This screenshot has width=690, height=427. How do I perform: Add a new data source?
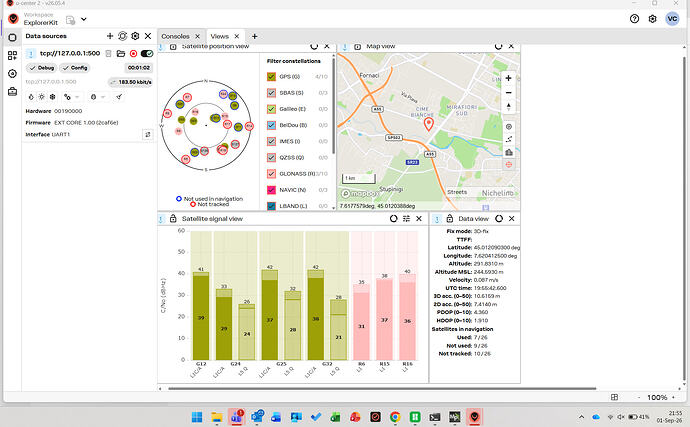(x=110, y=36)
